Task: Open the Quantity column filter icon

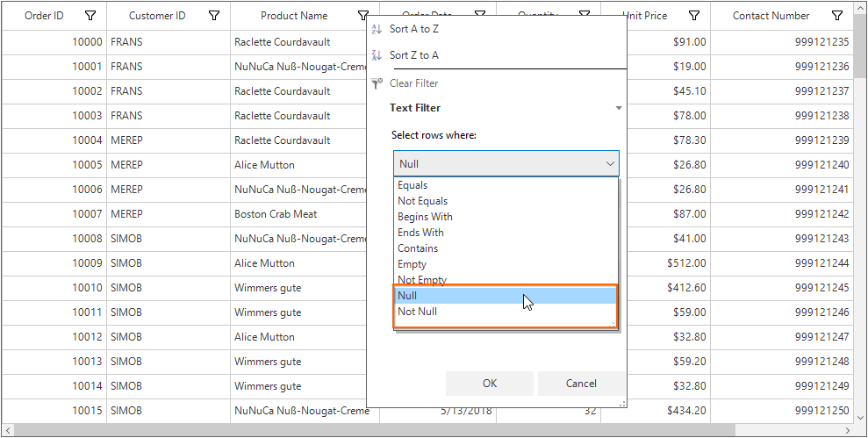Action: click(585, 13)
